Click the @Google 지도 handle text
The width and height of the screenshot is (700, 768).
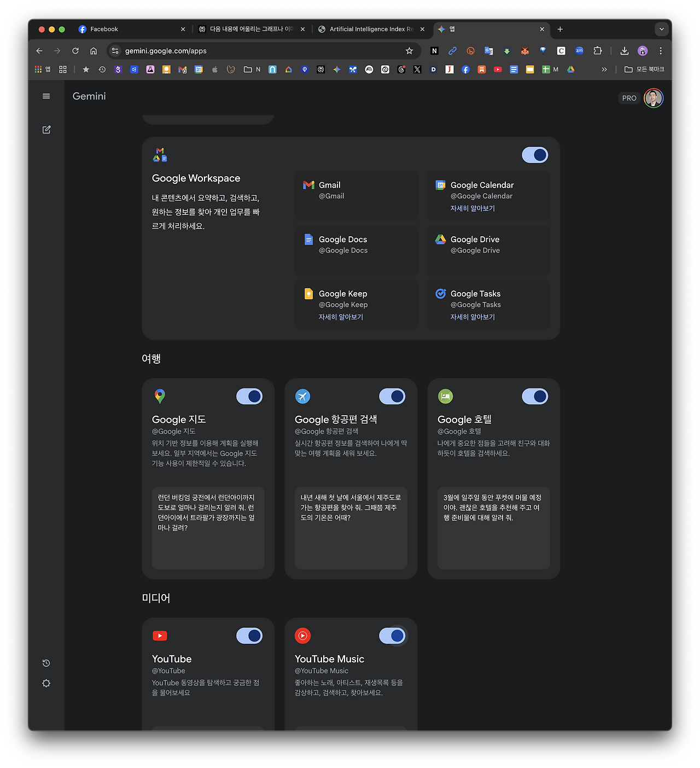[x=173, y=432]
